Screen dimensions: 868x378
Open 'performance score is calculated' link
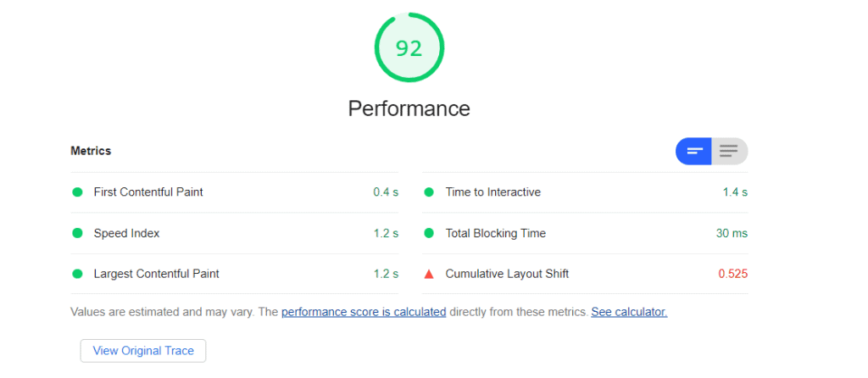click(364, 312)
